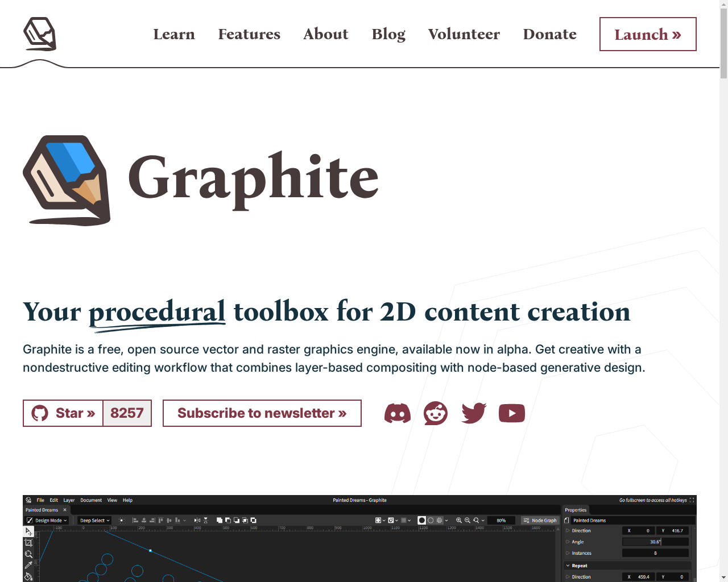Viewport: 728px width, 582px height.
Task: Expand the Instances property triangle
Action: [x=568, y=553]
